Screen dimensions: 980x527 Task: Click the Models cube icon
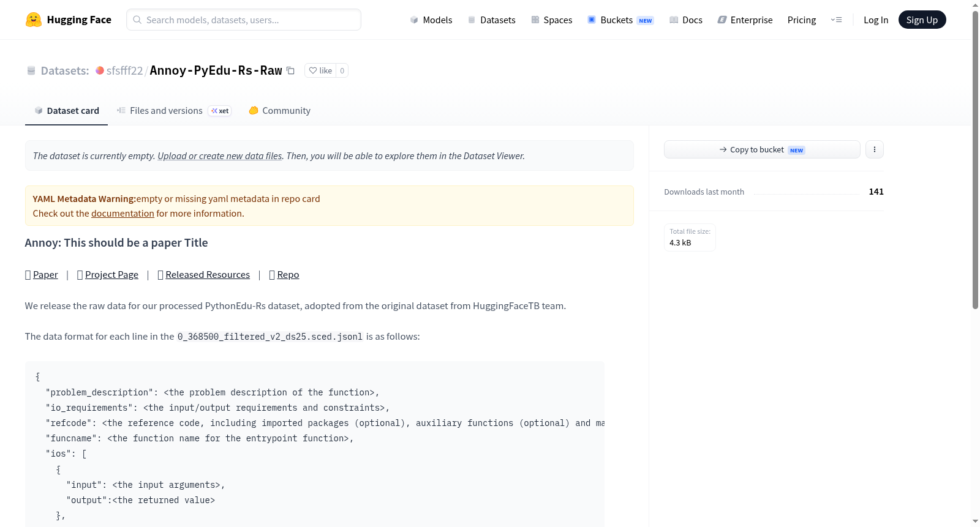coord(414,20)
